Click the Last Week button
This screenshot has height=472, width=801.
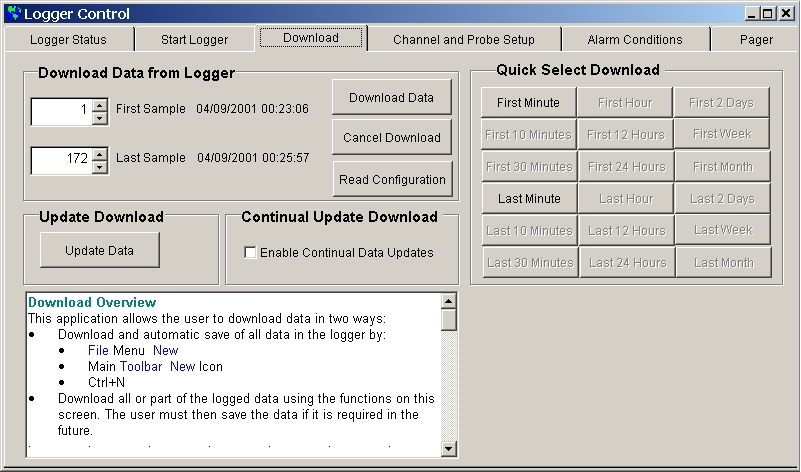723,230
